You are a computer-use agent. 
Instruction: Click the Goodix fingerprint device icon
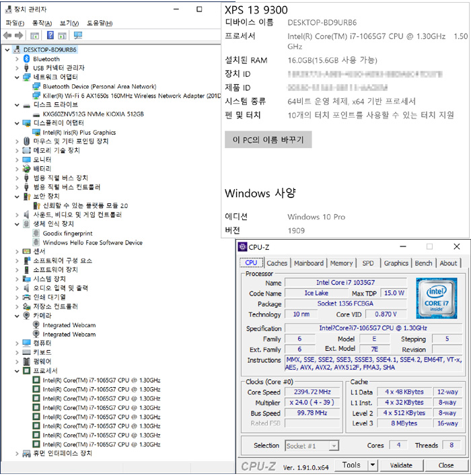point(36,233)
